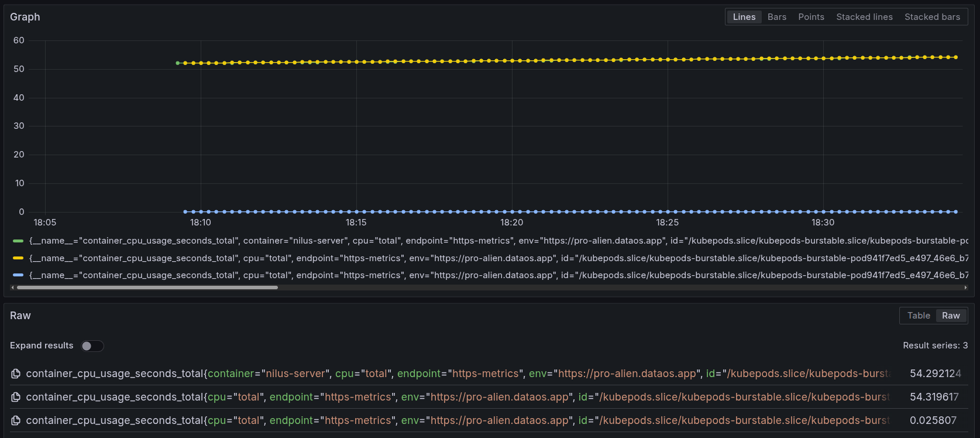This screenshot has height=438, width=980.
Task: Toggle the Expand results switch
Action: point(92,346)
